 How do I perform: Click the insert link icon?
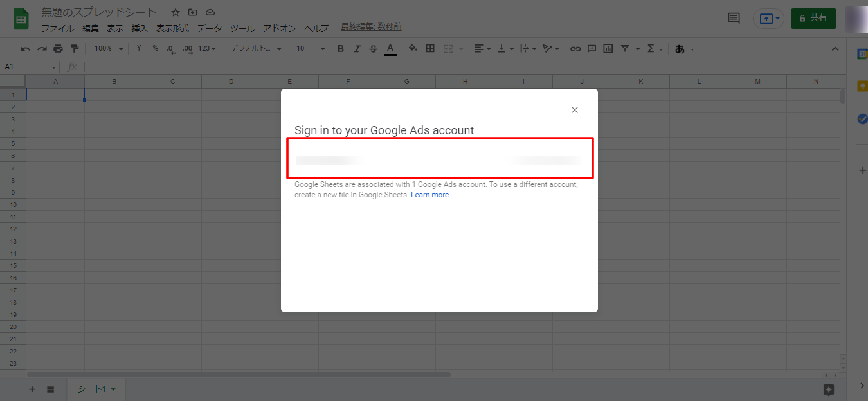click(575, 48)
